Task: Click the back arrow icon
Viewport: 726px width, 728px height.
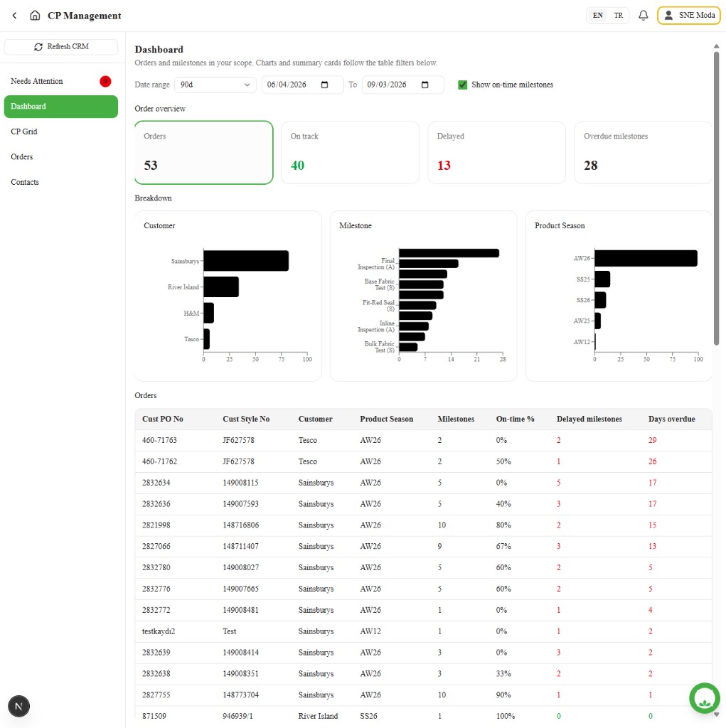Action: (14, 16)
